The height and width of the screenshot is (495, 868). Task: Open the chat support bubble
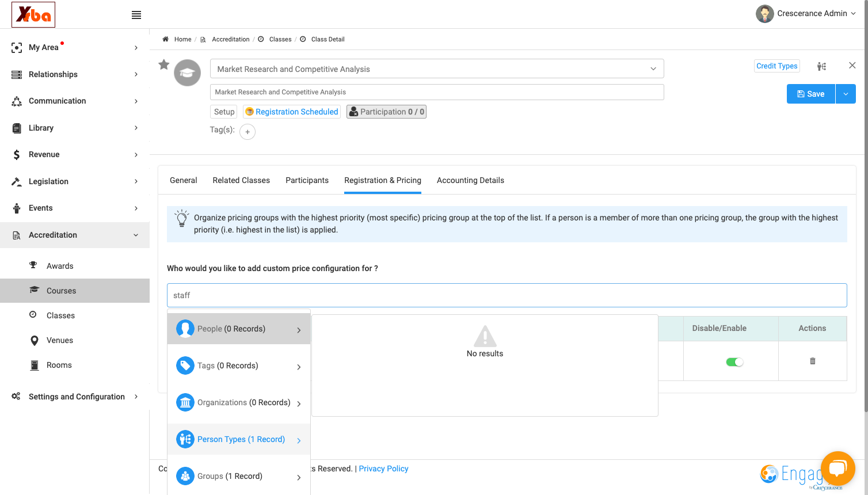point(838,469)
